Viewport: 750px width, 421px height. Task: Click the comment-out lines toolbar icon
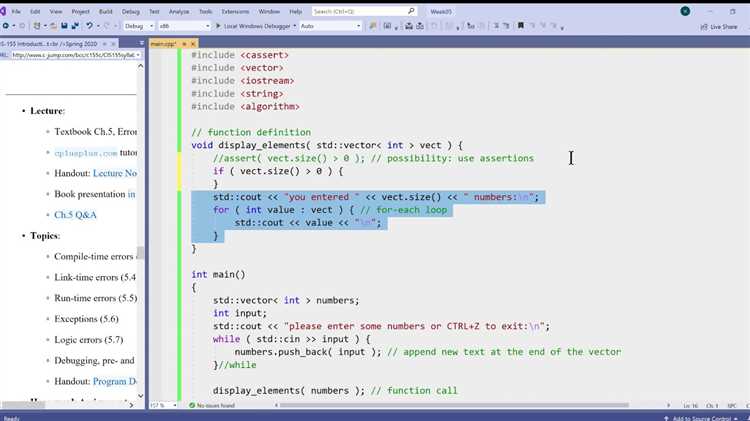[496, 26]
